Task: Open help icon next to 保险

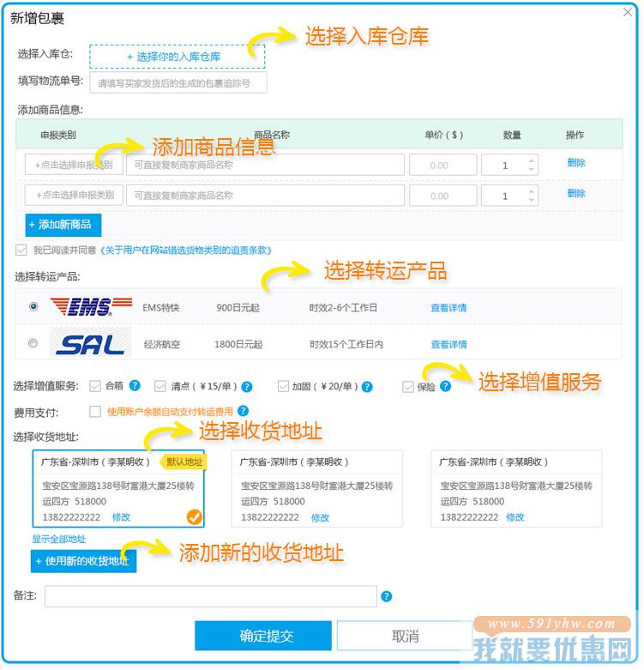Action: coord(445,386)
